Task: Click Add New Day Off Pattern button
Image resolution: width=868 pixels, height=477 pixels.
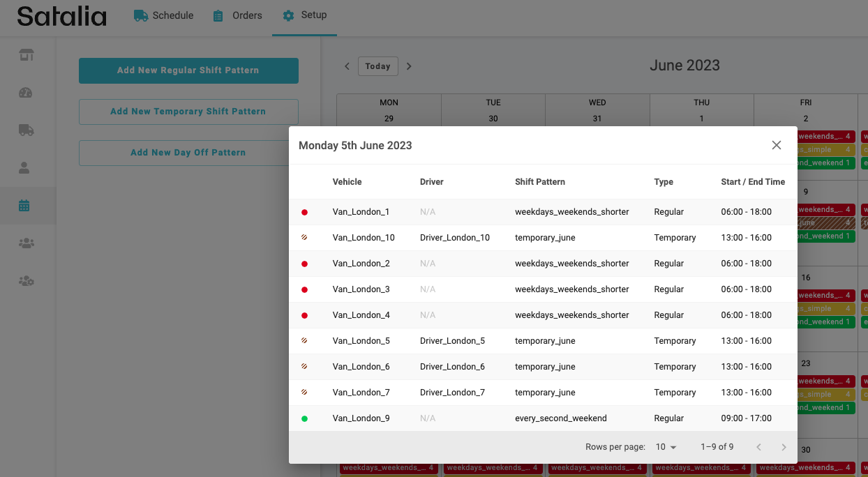Action: (x=188, y=153)
